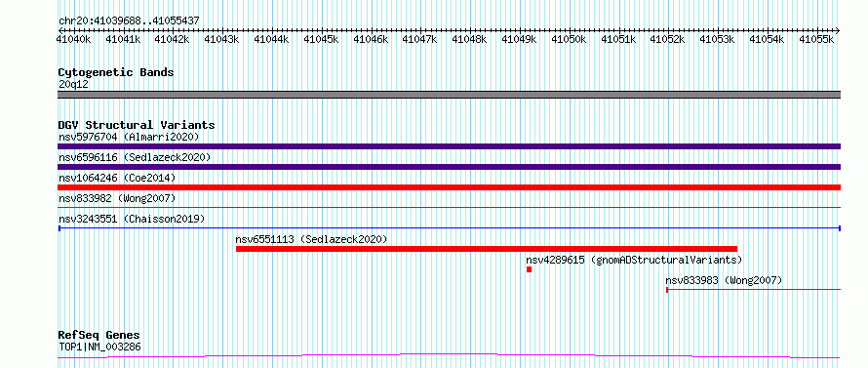Click the 20q12 band label

pos(73,85)
